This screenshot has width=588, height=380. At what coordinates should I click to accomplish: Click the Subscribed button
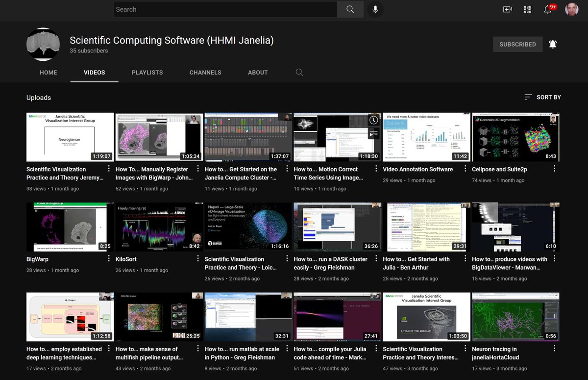pos(518,44)
